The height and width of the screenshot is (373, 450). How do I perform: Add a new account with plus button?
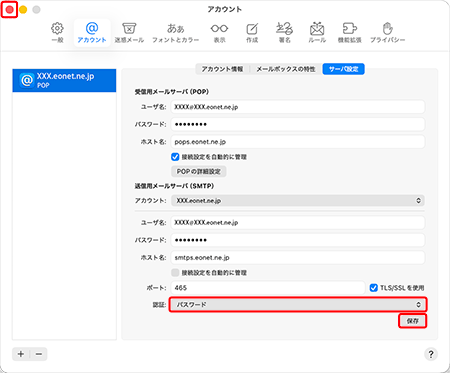coord(21,354)
